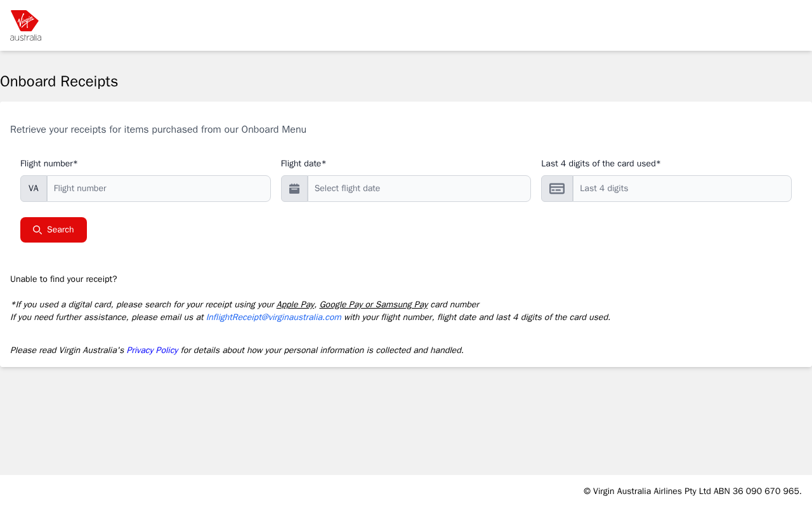812x508 pixels.
Task: Click the Flight number label
Action: tap(49, 164)
